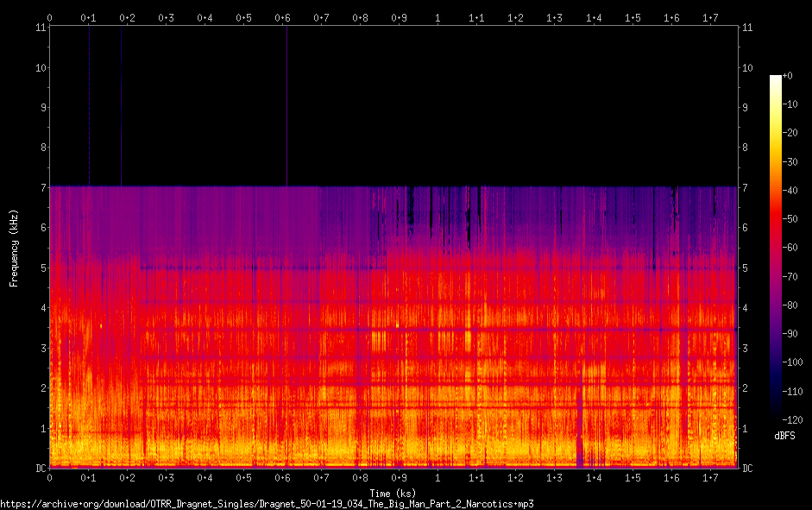
Task: Choose the 3 kHz label on left axis
Action: pos(42,348)
